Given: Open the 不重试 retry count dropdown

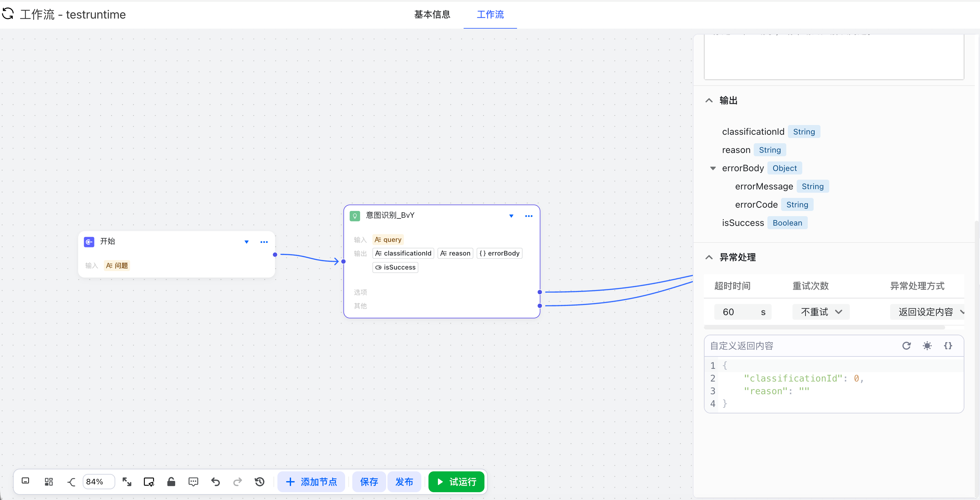Looking at the screenshot, I should 821,312.
